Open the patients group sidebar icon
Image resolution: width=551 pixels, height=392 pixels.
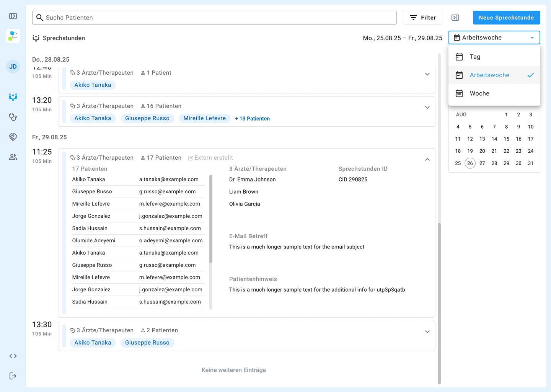[x=13, y=157]
